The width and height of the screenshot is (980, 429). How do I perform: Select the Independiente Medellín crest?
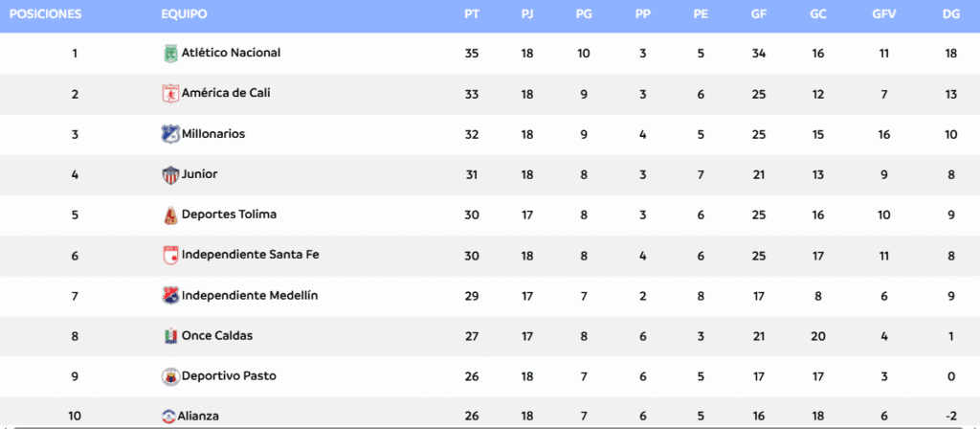tap(170, 296)
